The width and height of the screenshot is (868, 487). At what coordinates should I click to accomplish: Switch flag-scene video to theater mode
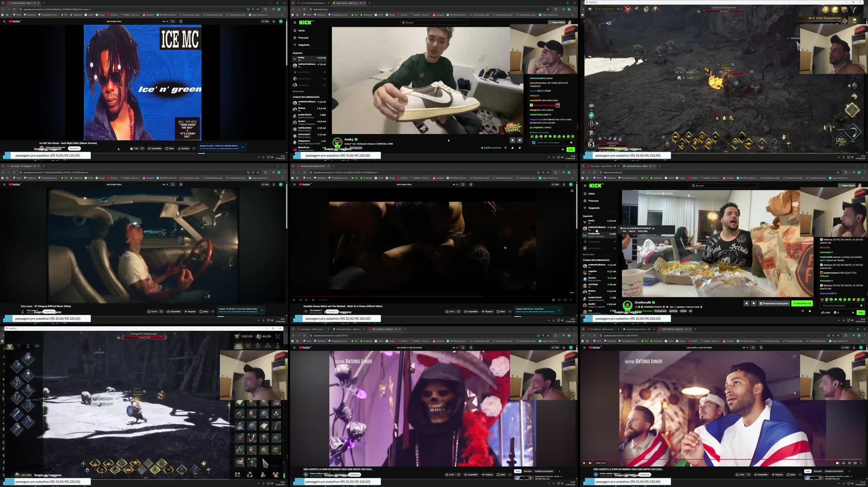pyautogui.click(x=855, y=463)
